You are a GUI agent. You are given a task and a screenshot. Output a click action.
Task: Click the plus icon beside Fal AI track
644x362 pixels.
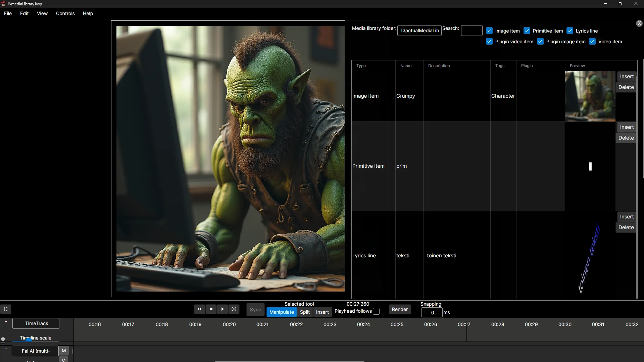[x=6, y=349]
